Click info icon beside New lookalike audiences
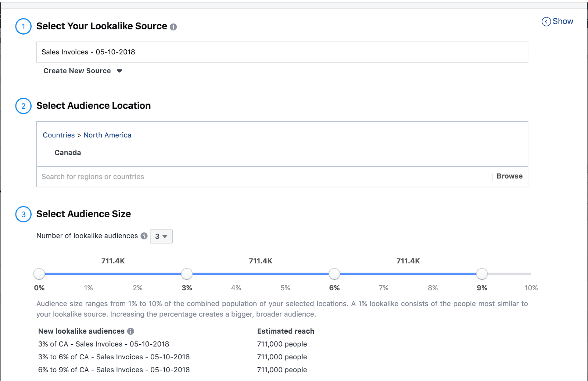This screenshot has height=381, width=588. click(x=130, y=331)
